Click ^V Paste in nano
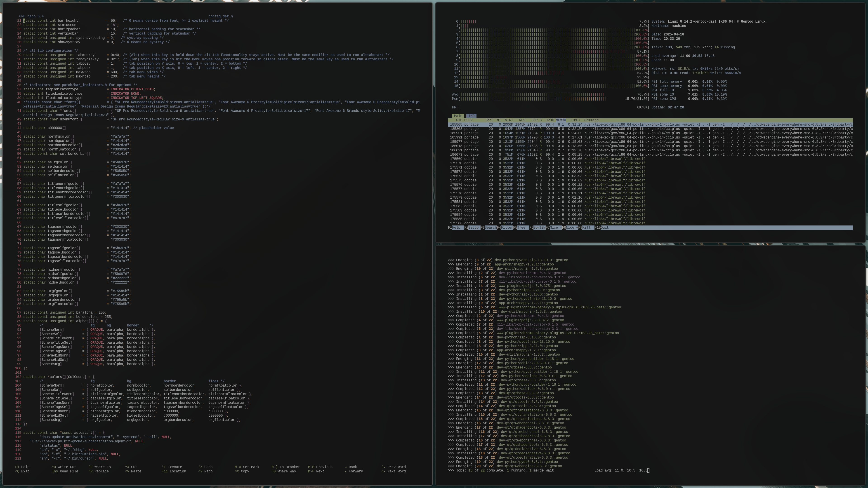Screen dimensions: 868x488 (x=133, y=472)
